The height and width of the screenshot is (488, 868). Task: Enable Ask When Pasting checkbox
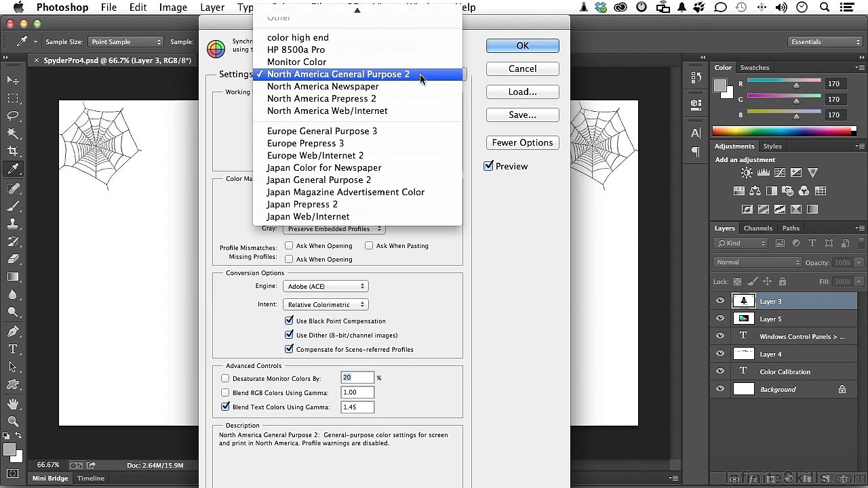pos(369,245)
